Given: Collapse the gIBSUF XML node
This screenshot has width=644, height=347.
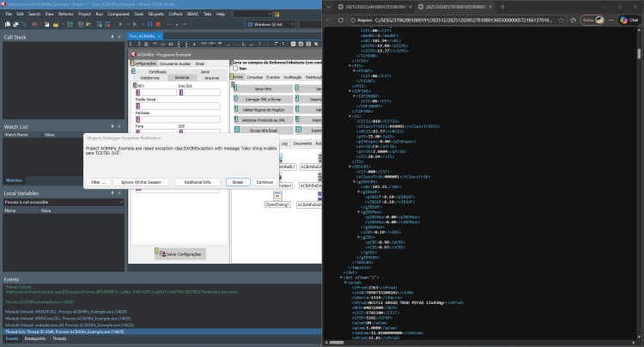Looking at the screenshot, I should 359,192.
